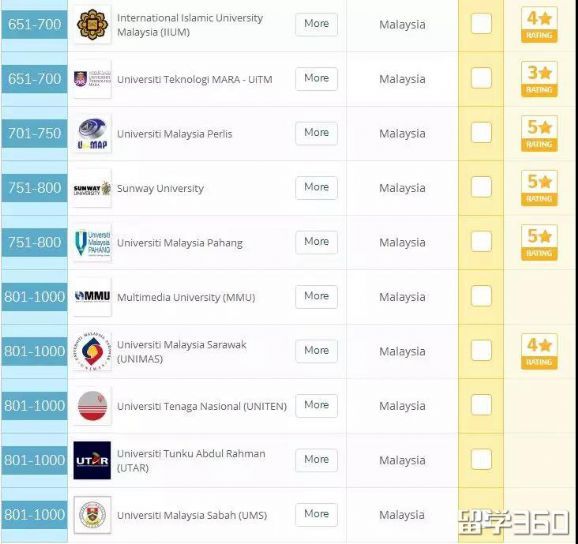
Task: Select the Sunway University checkbox
Action: (x=481, y=187)
